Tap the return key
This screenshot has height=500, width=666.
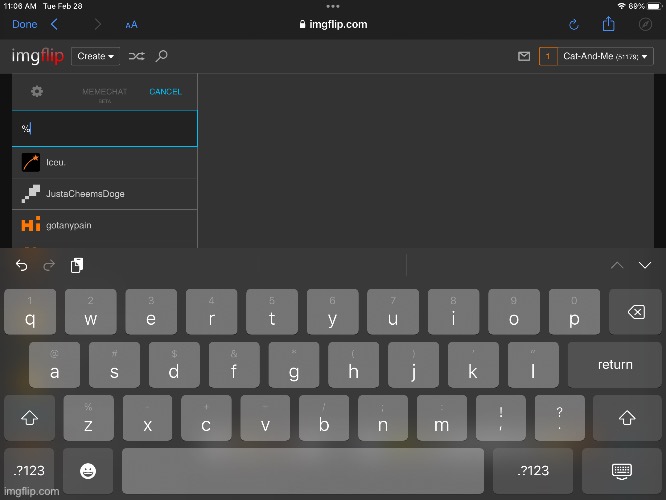coord(615,365)
